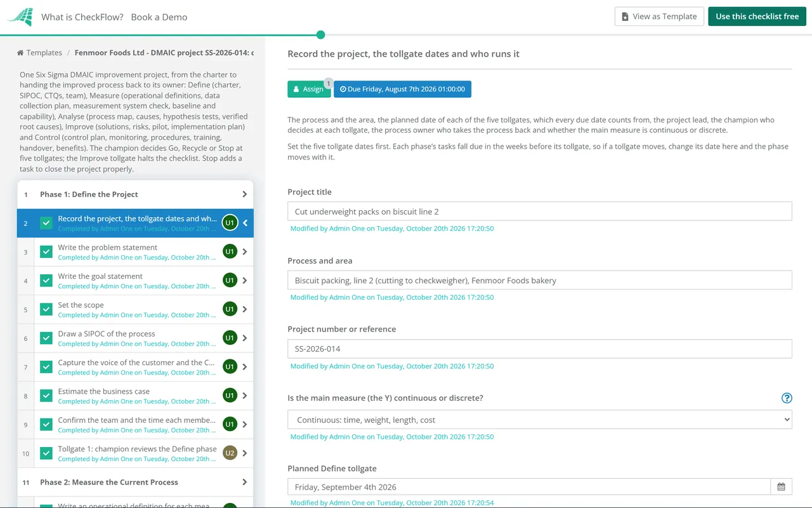Image resolution: width=812 pixels, height=508 pixels.
Task: Toggle the Set the scope checkbox
Action: [x=46, y=309]
